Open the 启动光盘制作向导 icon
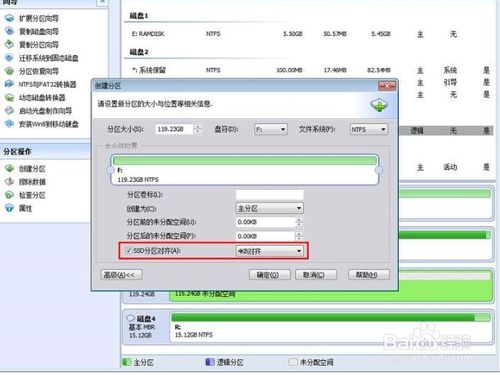The width and height of the screenshot is (500, 375). click(9, 111)
